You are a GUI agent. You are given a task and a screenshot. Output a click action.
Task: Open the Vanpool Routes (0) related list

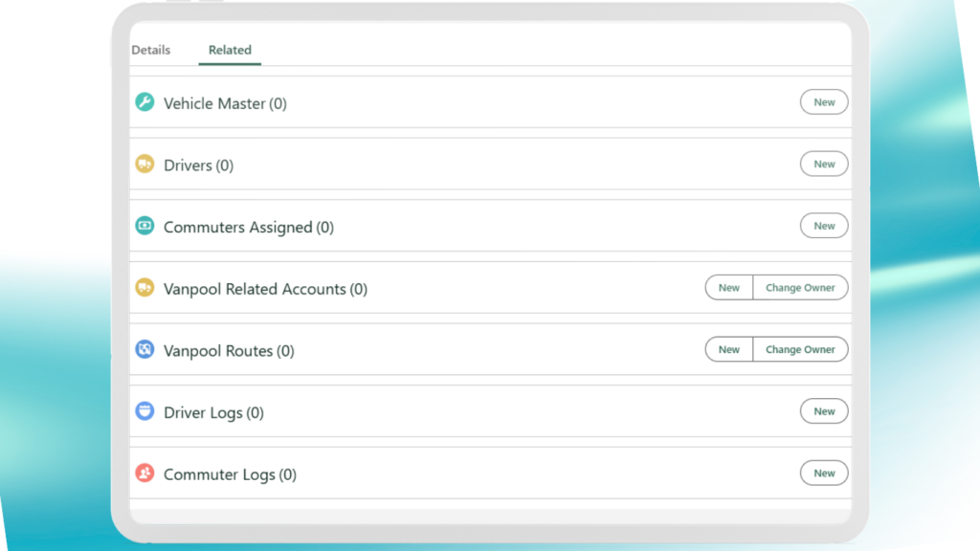[x=229, y=351]
